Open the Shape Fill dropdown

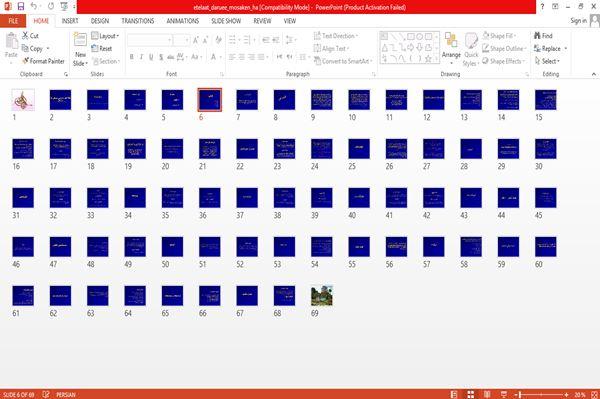[x=499, y=36]
